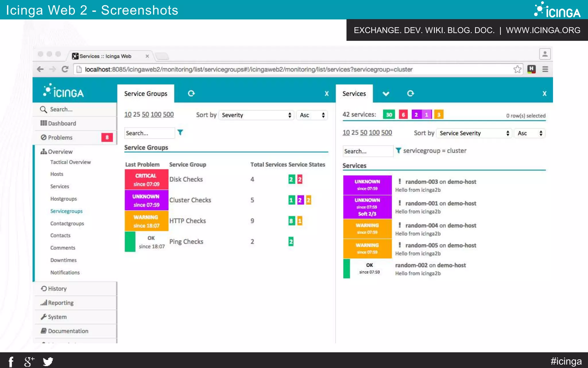This screenshot has width=588, height=368.
Task: Refresh the Services panel
Action: 411,93
